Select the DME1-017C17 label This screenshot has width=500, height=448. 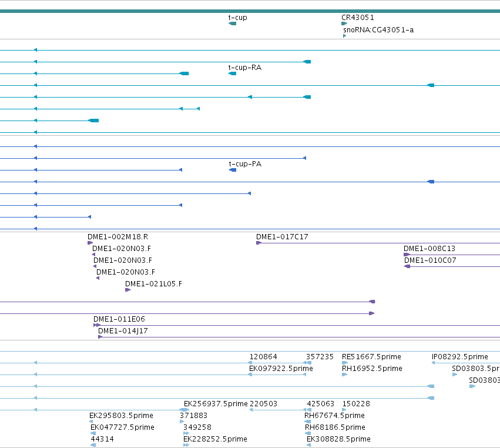pyautogui.click(x=282, y=237)
